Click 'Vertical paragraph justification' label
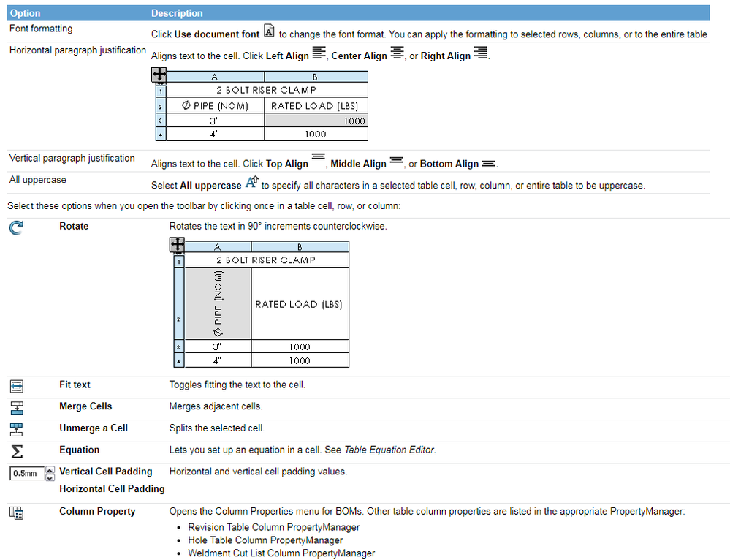730x560 pixels. (72, 158)
